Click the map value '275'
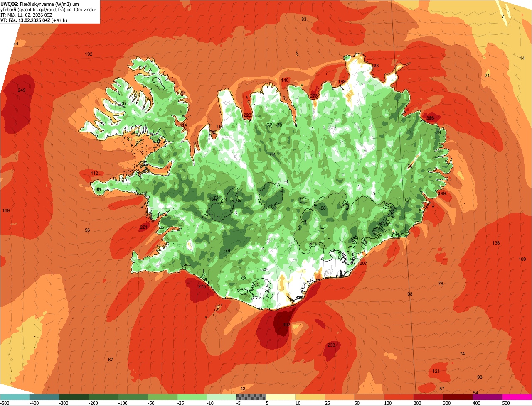 pos(202,286)
